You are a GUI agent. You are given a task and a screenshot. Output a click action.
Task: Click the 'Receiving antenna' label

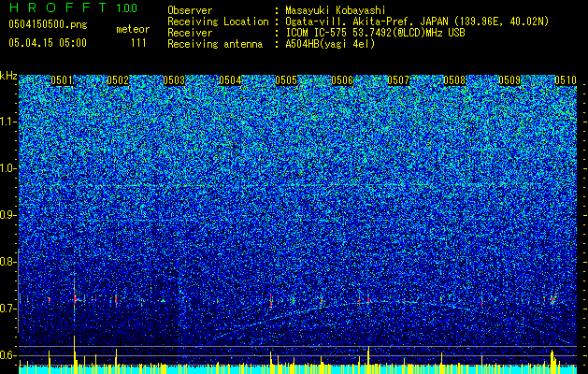coord(215,44)
